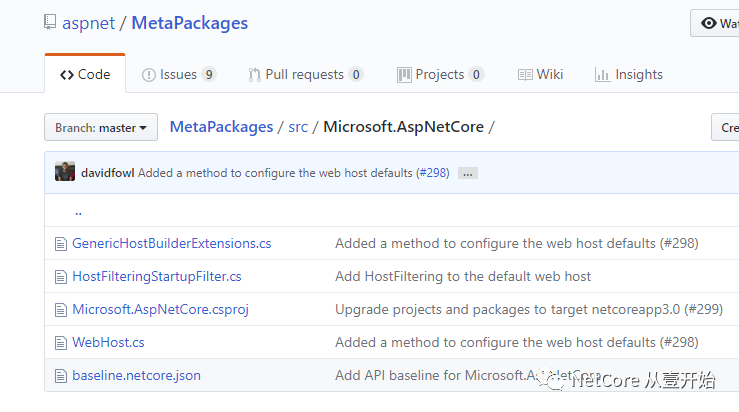Open the MetaPackages repository title link
The image size is (739, 412).
click(x=189, y=23)
